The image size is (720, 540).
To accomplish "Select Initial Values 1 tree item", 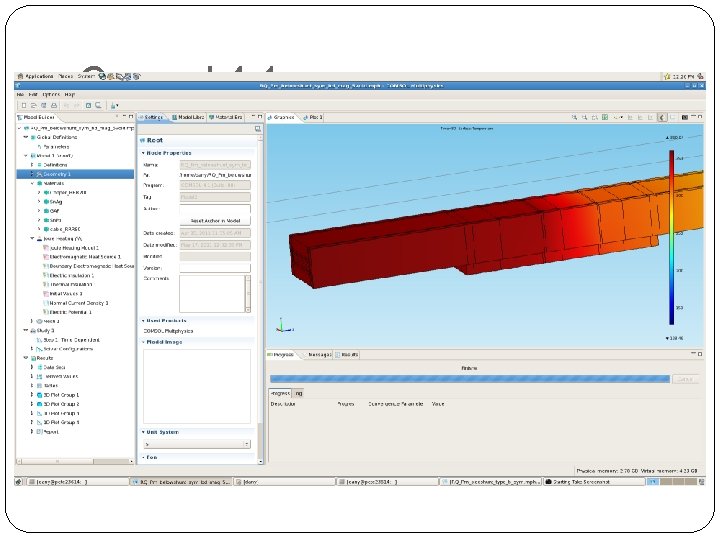I will tap(62, 294).
